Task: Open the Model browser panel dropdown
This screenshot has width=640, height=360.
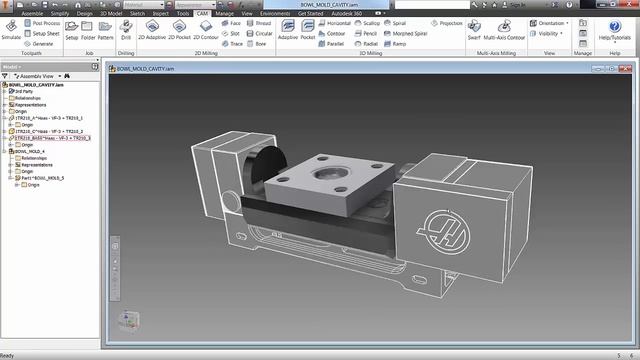Action: (11, 67)
